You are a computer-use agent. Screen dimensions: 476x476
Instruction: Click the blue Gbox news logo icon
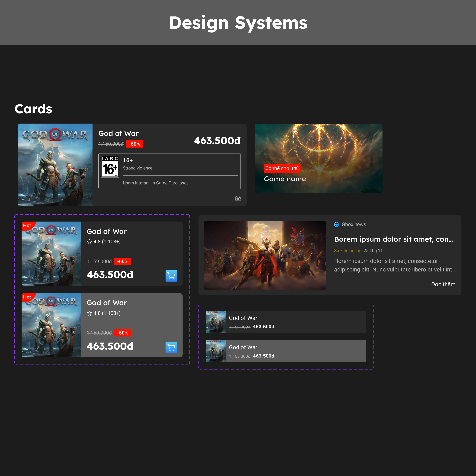(336, 224)
